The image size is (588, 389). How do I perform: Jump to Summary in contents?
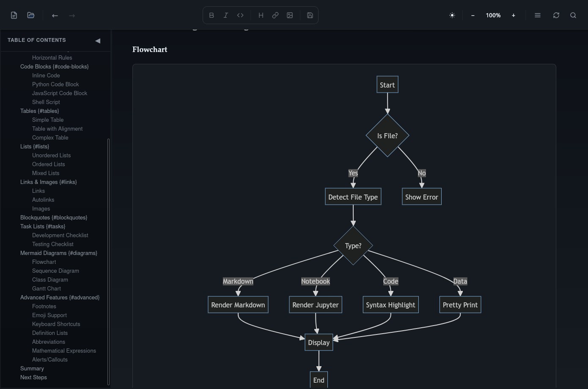pyautogui.click(x=32, y=368)
